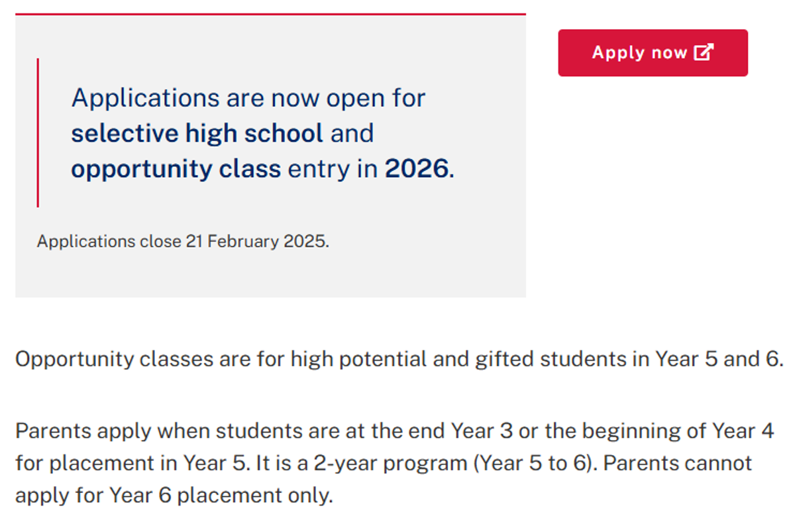Click the 'Opportunity classes are for high potential' sentence

(x=221, y=360)
